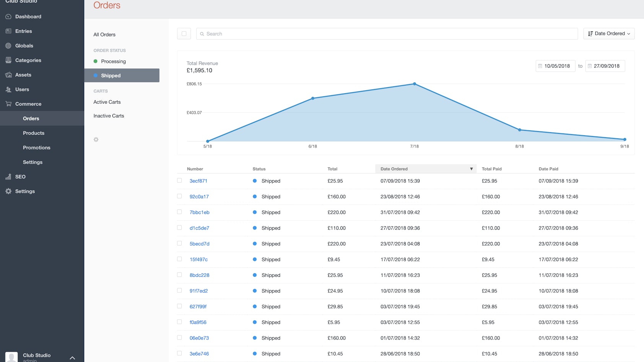644x362 pixels.
Task: Click the Date Ordered column sort arrow
Action: (x=471, y=169)
